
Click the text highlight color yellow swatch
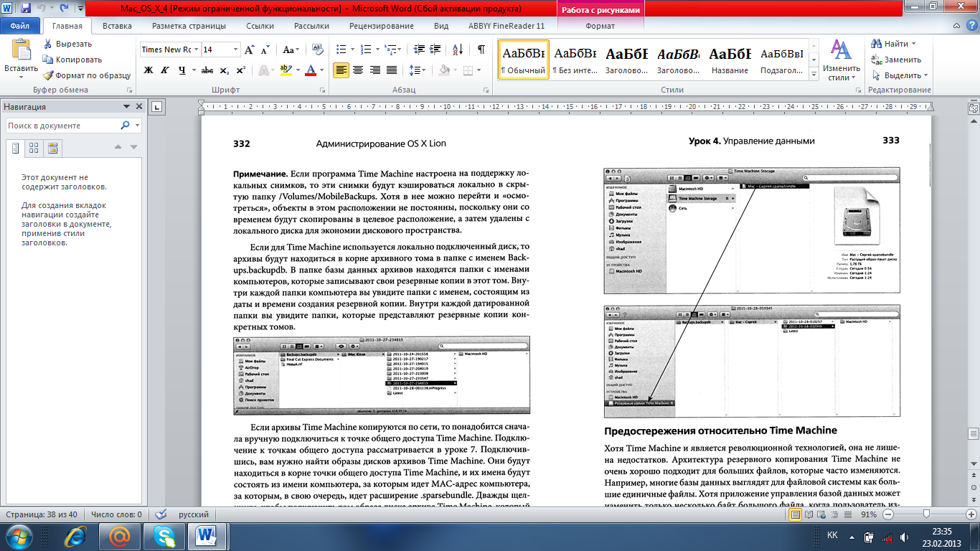pos(286,70)
